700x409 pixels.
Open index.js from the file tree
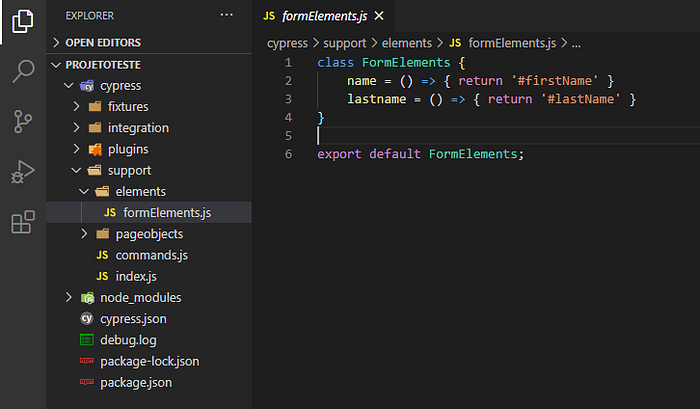149,276
